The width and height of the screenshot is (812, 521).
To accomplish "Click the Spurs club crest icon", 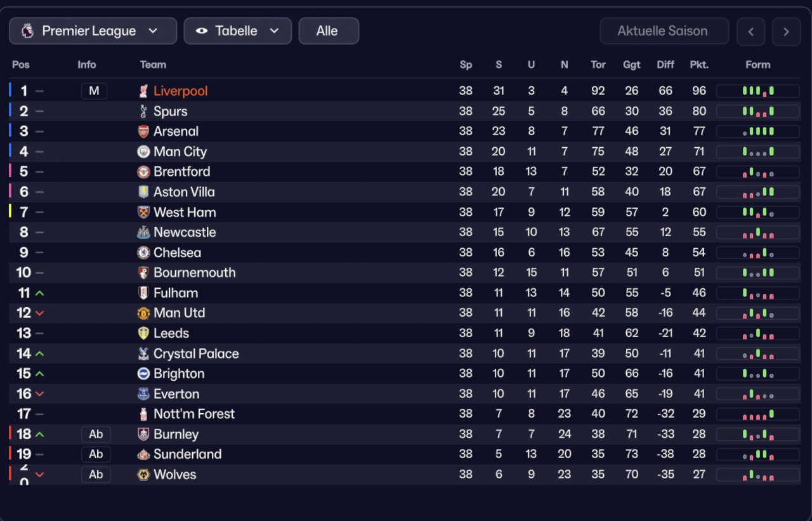I will pos(143,112).
